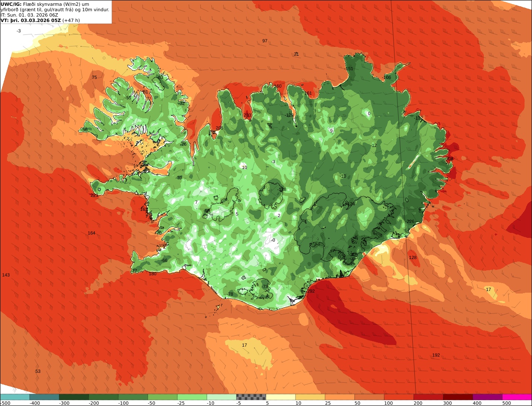Viewport: 532px width, 406px height.
Task: Click the darkest green -300 to -200 legend swatch
Action: (x=74, y=397)
